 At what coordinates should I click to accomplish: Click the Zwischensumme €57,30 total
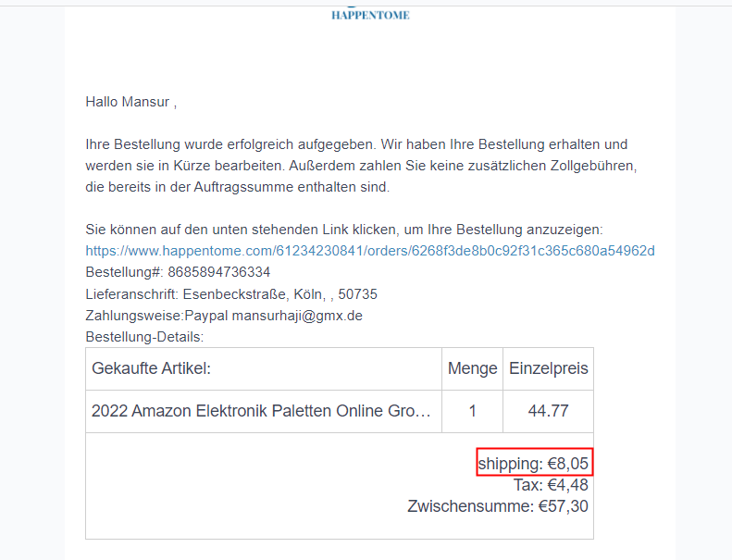coord(497,506)
